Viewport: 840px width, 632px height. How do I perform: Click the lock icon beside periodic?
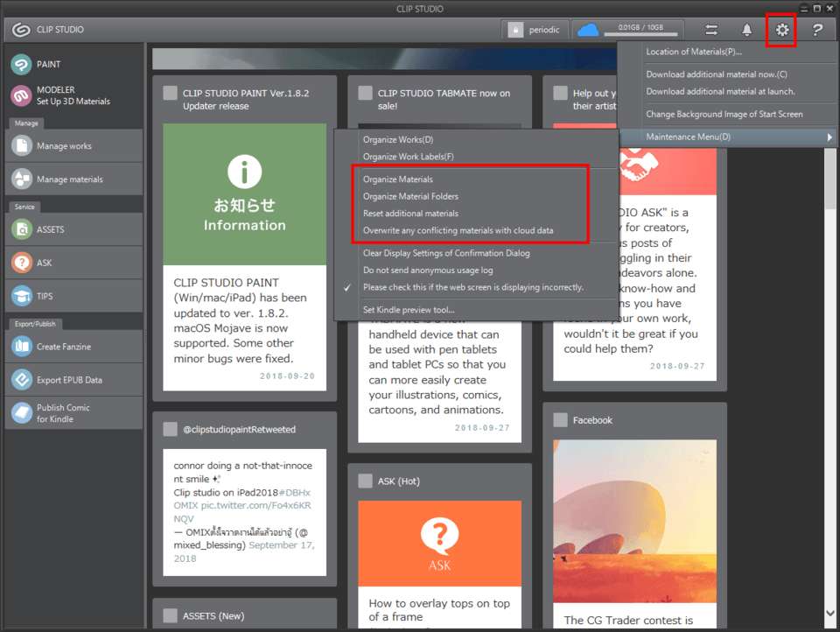coord(515,30)
